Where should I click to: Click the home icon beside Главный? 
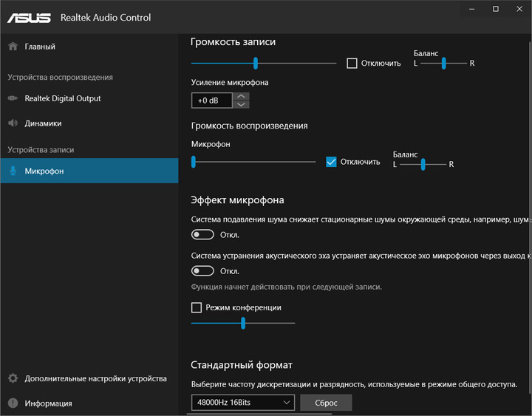coord(13,47)
